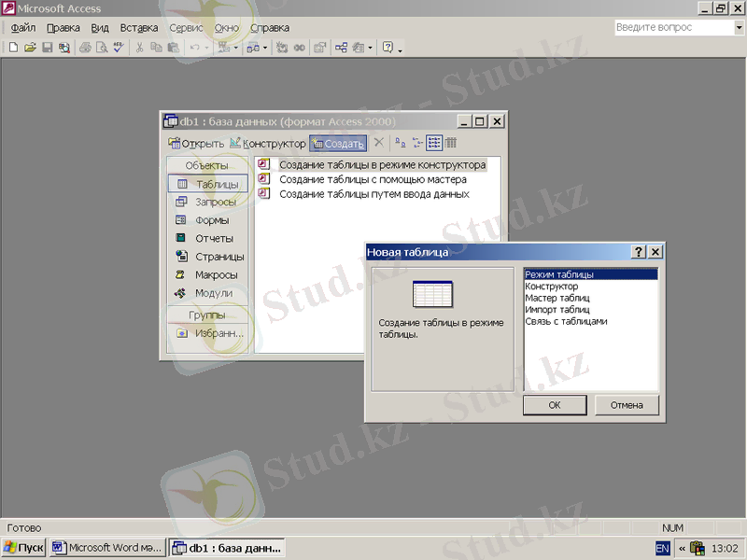
Task: Select Отчеты in the objects panel
Action: 214,239
